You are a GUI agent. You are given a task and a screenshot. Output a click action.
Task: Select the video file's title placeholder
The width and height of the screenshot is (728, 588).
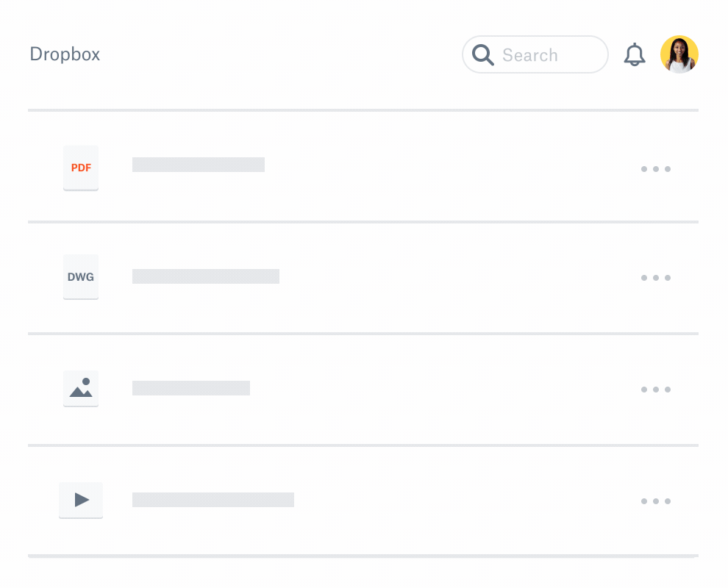click(x=213, y=499)
